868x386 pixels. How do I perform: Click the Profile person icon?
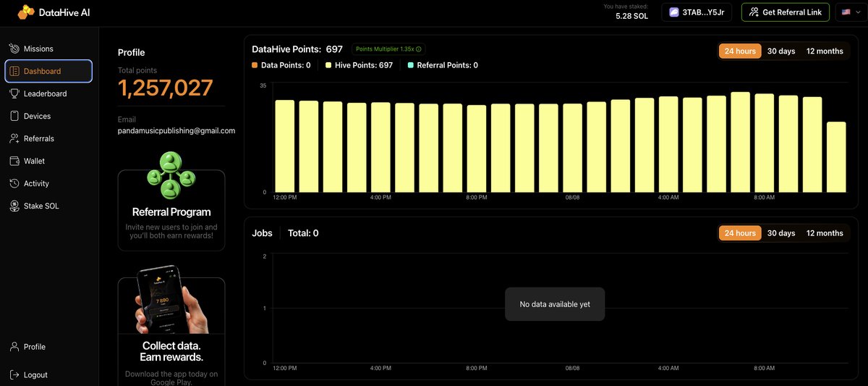click(x=14, y=346)
